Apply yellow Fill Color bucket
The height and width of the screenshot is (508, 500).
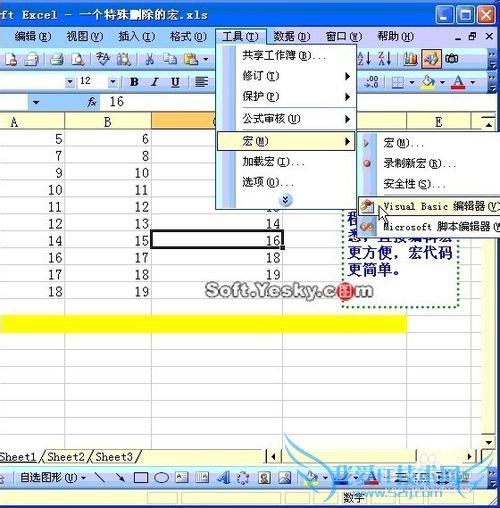[x=429, y=82]
